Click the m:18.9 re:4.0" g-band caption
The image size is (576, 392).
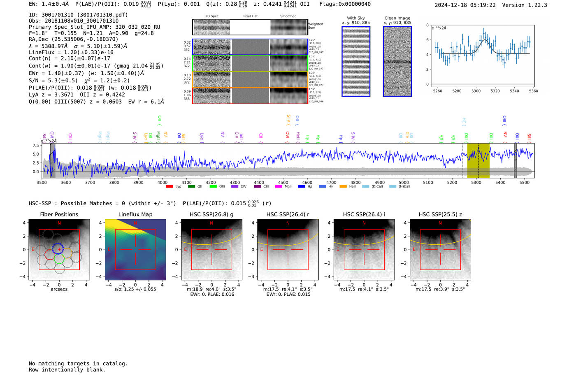(x=211, y=289)
